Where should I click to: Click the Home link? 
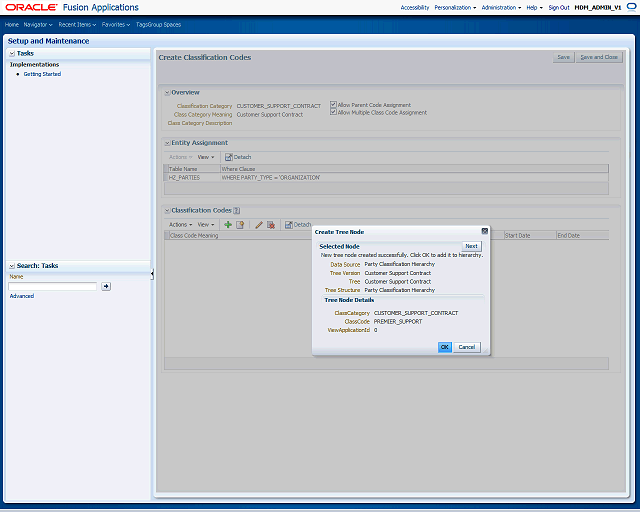click(x=12, y=24)
